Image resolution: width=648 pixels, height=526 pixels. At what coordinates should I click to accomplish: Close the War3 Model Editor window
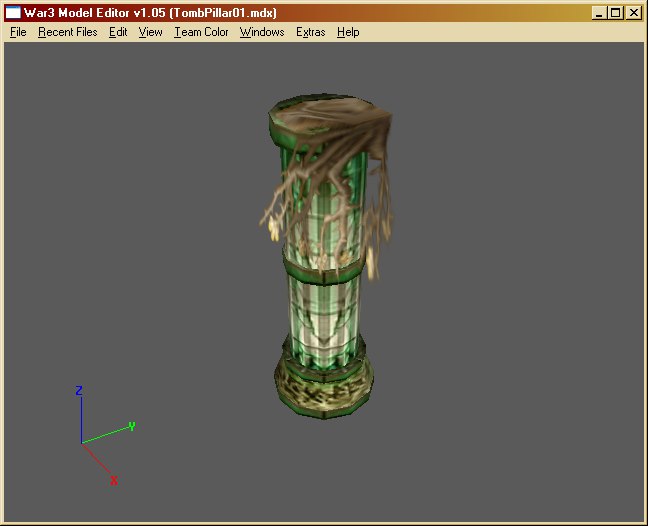[634, 13]
